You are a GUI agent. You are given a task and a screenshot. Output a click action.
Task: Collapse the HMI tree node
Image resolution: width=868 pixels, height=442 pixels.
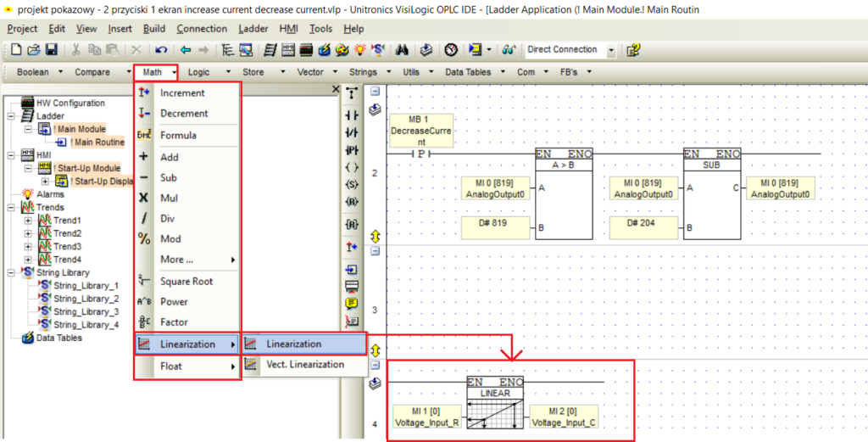11,155
